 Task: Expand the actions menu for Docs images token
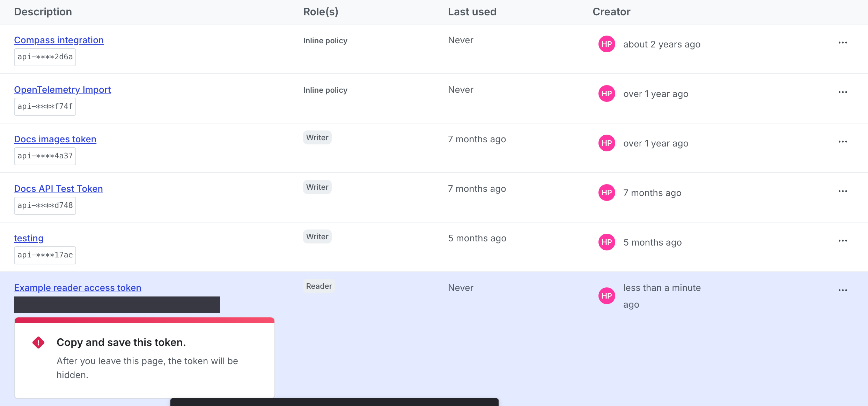tap(843, 141)
